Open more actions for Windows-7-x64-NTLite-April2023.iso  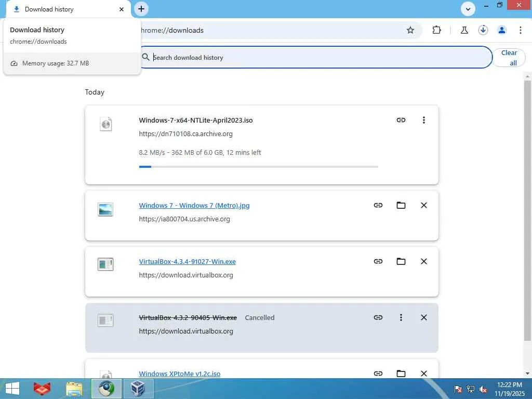(423, 120)
